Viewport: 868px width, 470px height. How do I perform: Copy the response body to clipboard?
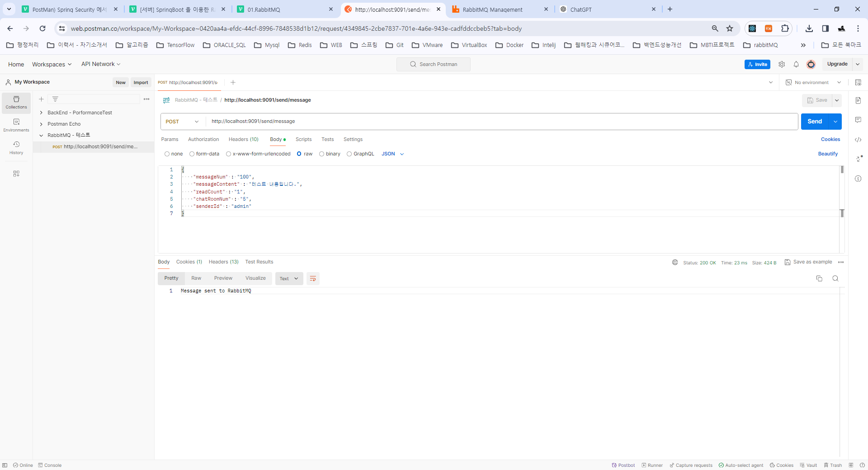(x=819, y=278)
